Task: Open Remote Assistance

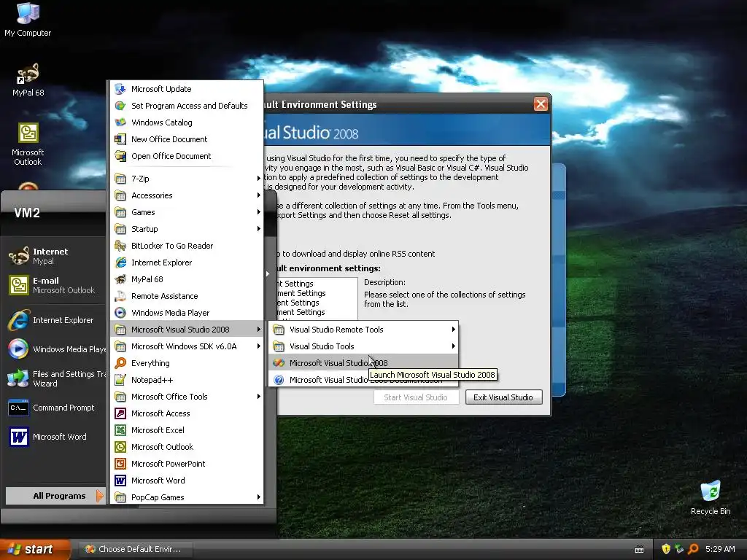Action: click(187, 296)
